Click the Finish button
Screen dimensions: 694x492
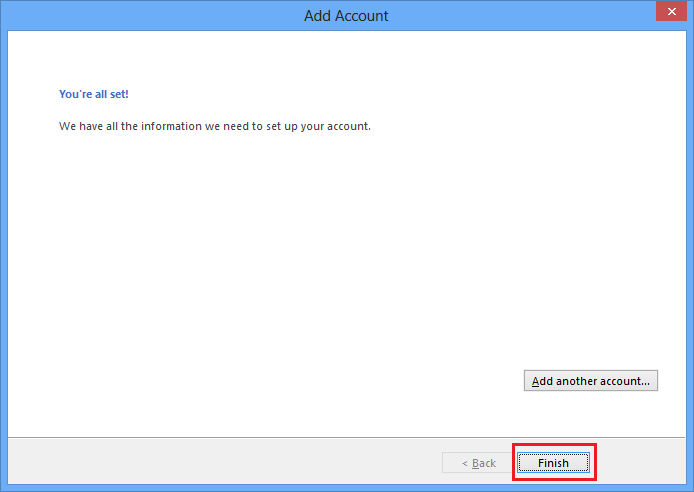pyautogui.click(x=553, y=463)
